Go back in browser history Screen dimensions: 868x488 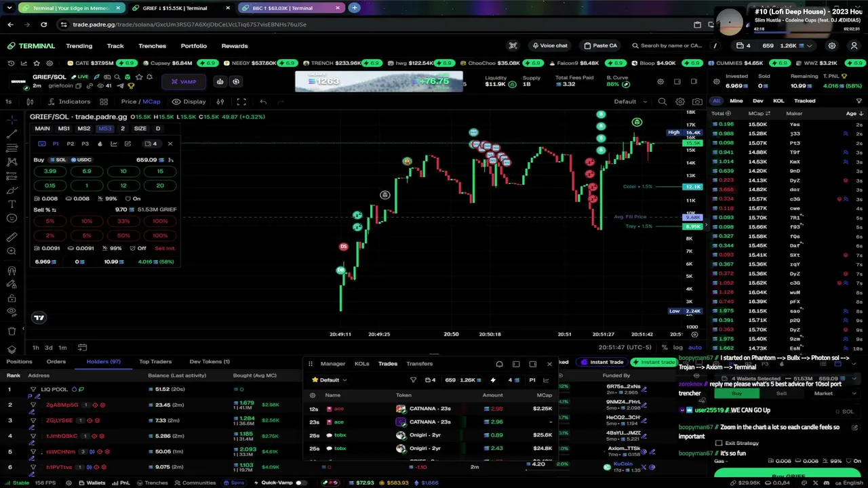[10, 24]
